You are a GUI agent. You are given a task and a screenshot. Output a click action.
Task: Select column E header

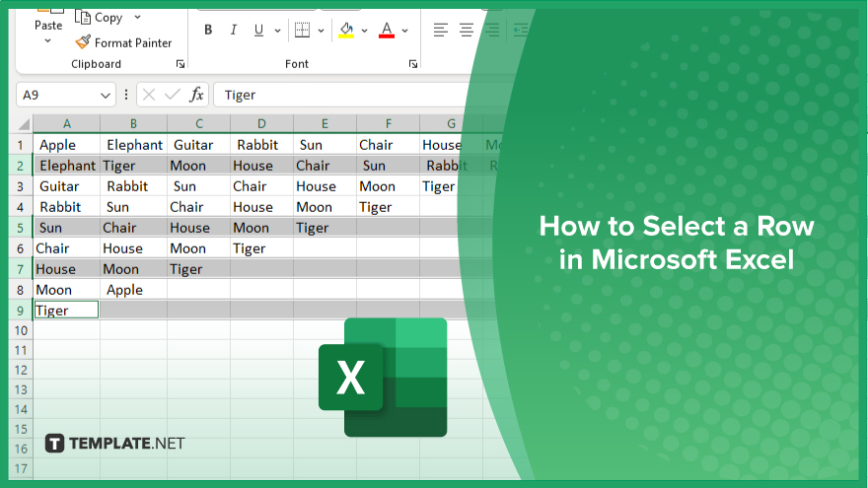(x=325, y=123)
